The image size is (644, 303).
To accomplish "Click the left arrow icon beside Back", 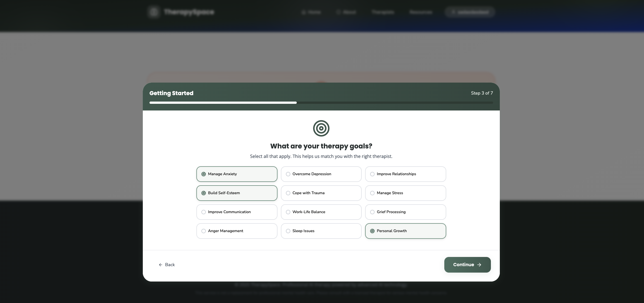I will point(160,265).
